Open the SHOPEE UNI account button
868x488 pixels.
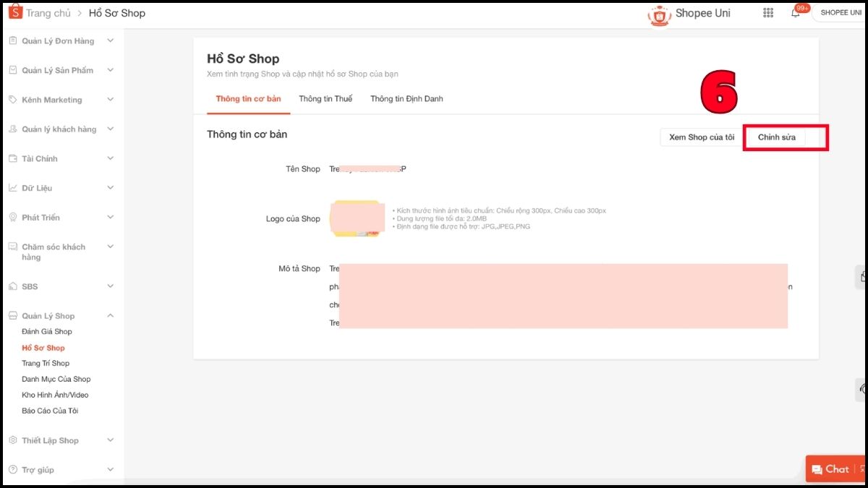click(840, 13)
